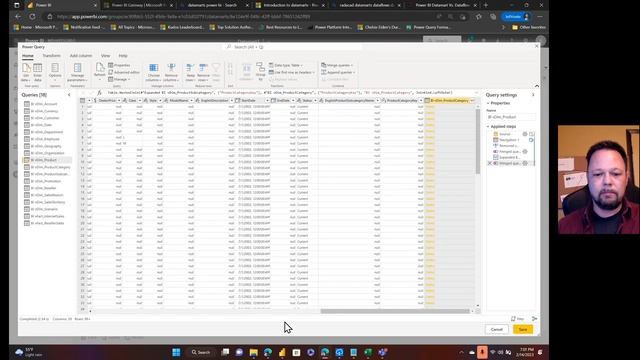Click the Power Query search box
This screenshot has height=360, width=640.
pos(293,47)
